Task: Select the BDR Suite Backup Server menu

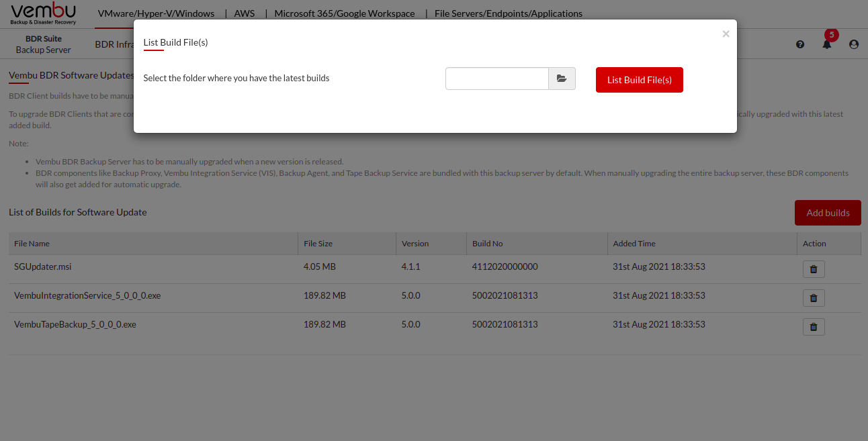Action: pyautogui.click(x=44, y=44)
